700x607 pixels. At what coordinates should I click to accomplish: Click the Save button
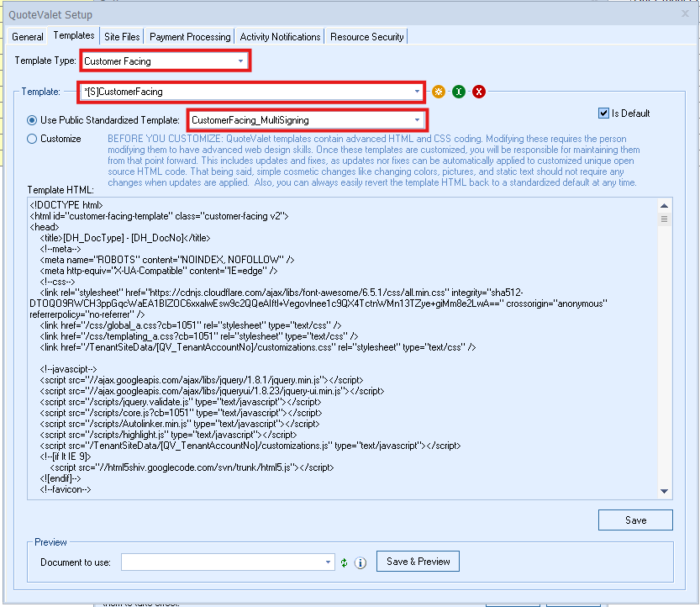[x=635, y=520]
